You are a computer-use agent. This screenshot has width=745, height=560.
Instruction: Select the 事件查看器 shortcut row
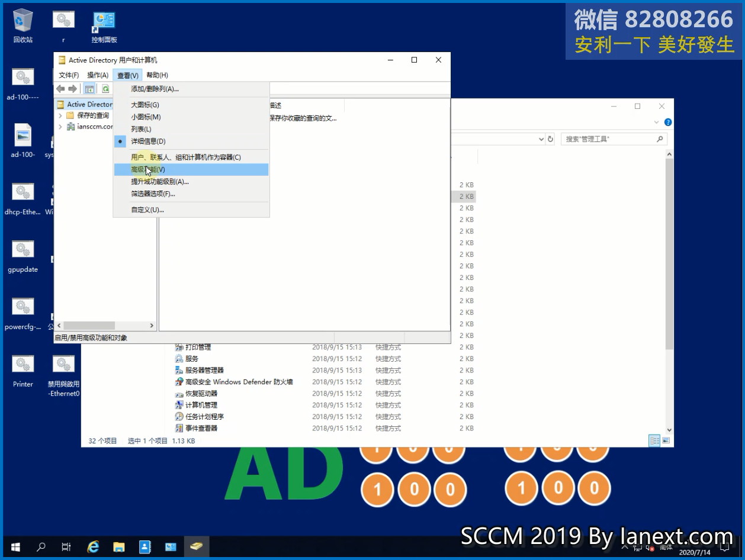click(x=325, y=428)
